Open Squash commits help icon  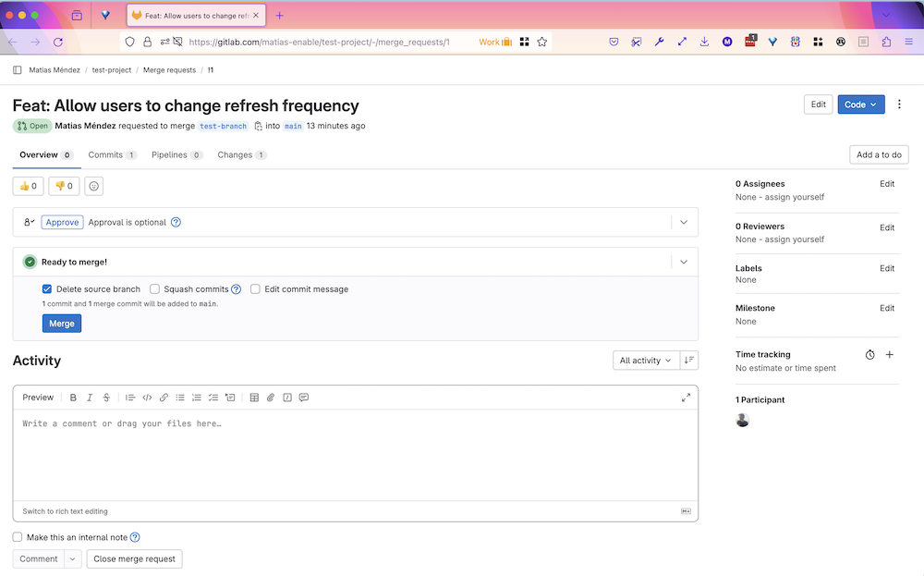pos(237,288)
